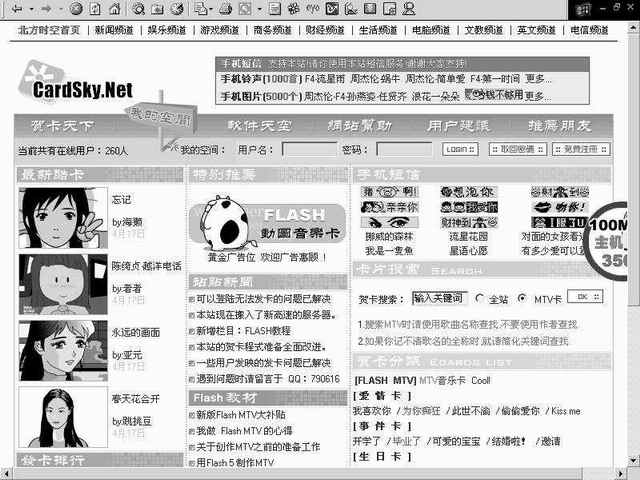
Task: Focus the 用户名 input field
Action: pyautogui.click(x=309, y=149)
